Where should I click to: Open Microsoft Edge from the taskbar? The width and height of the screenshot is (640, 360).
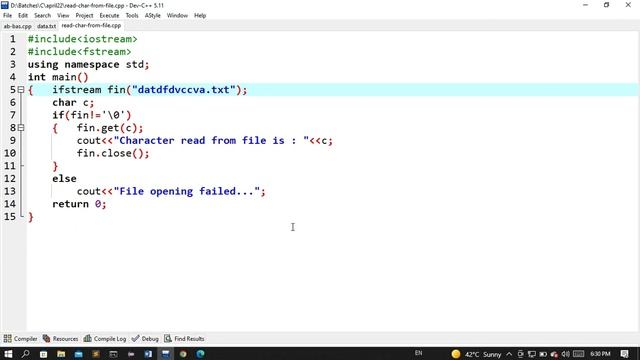200,354
